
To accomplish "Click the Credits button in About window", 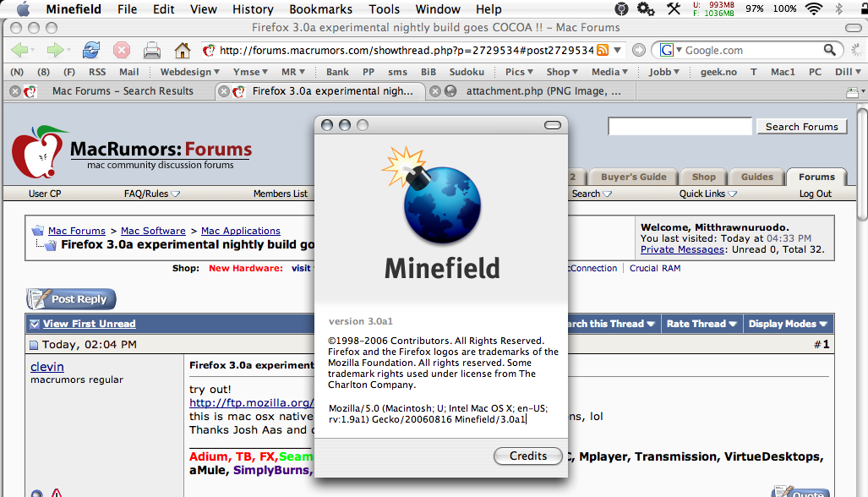I will coord(528,456).
